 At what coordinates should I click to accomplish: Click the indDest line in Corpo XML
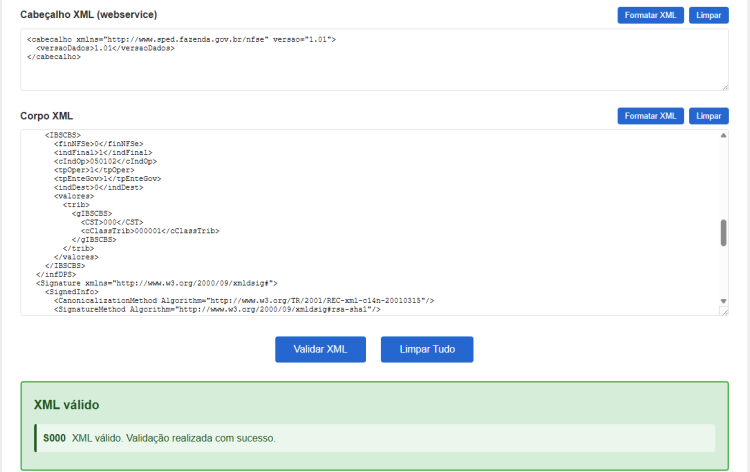click(x=99, y=187)
